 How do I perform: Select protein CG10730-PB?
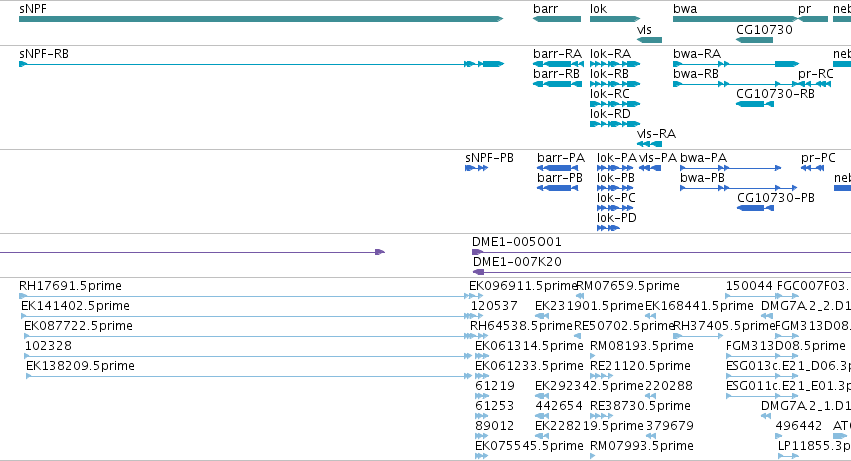[755, 208]
